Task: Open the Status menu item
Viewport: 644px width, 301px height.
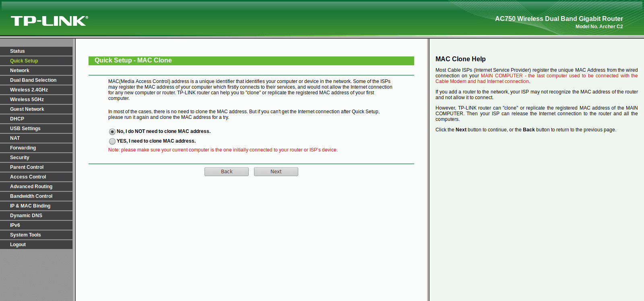Action: [36, 51]
